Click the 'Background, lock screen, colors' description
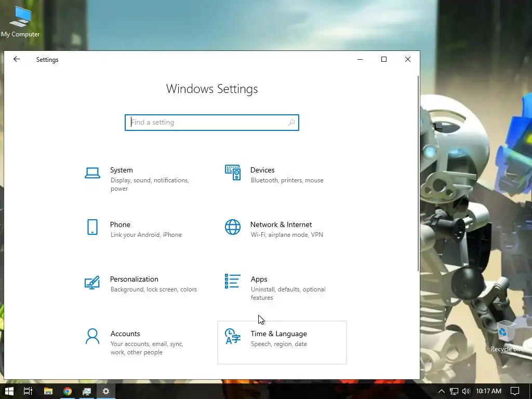The height and width of the screenshot is (399, 532). pos(153,289)
